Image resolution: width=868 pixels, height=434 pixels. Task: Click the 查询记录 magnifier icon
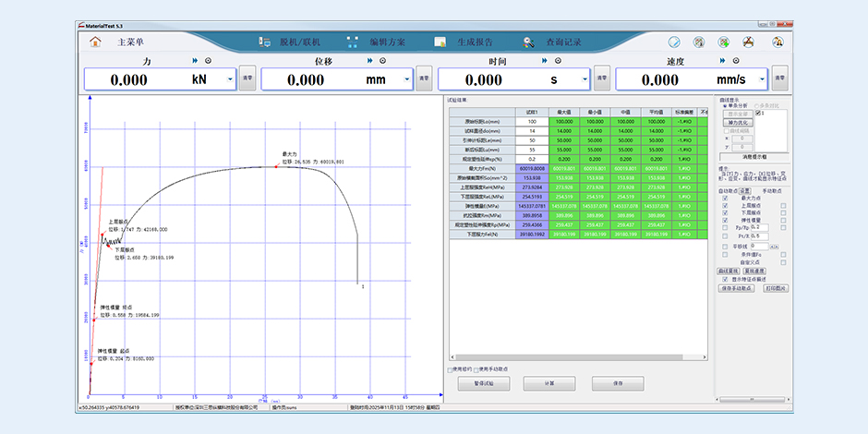click(x=528, y=42)
